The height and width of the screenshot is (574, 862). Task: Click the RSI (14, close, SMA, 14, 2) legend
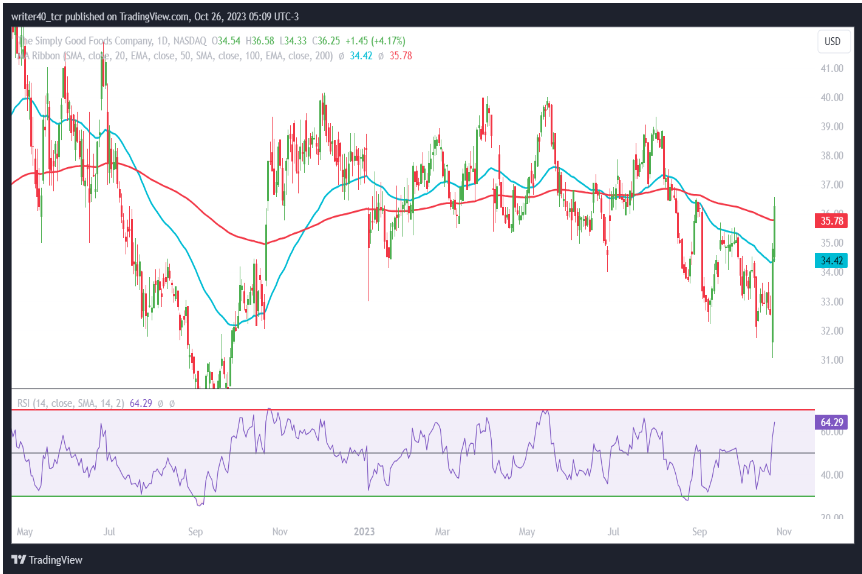70,403
